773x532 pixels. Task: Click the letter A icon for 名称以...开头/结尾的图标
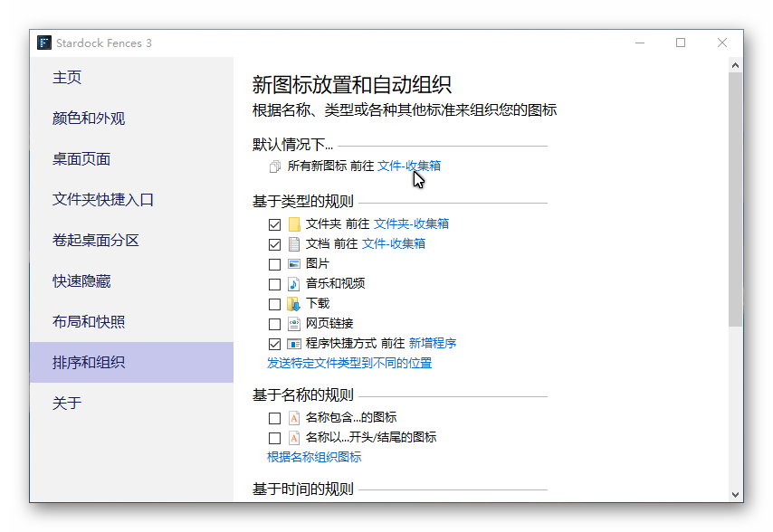(294, 438)
